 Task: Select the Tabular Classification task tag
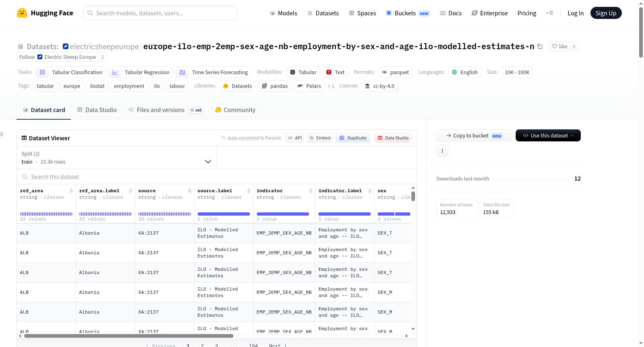click(x=71, y=72)
